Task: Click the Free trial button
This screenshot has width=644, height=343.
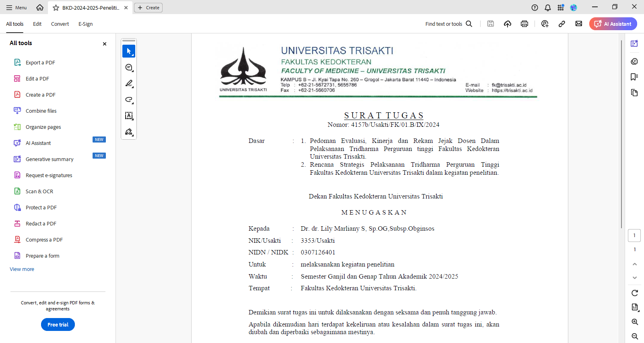Action: pyautogui.click(x=58, y=324)
